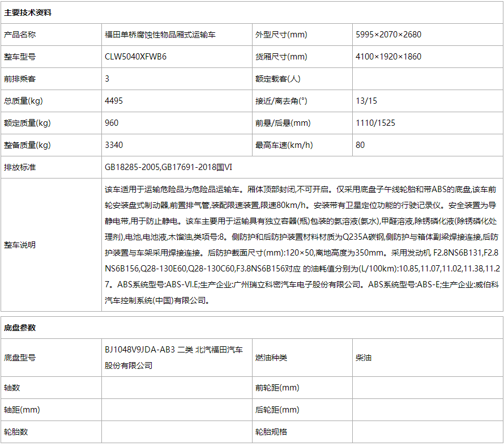Select the 后轮距(mm) label

(x=277, y=410)
